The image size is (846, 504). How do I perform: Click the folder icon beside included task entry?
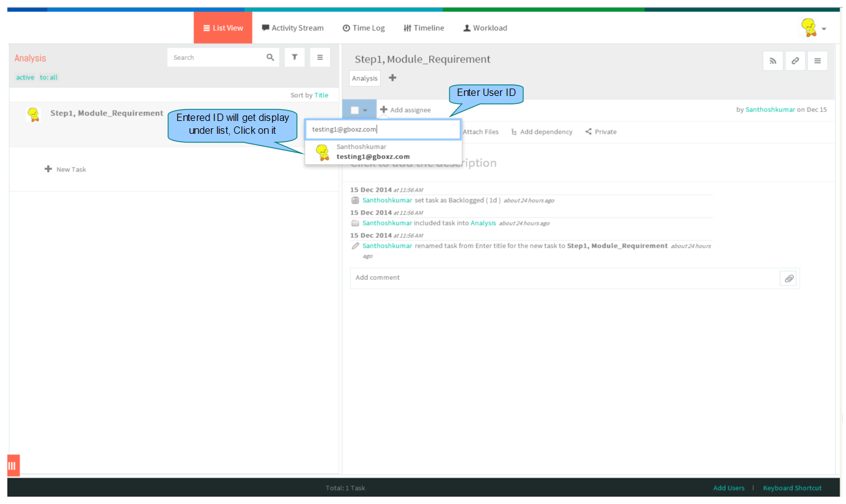[x=355, y=223]
